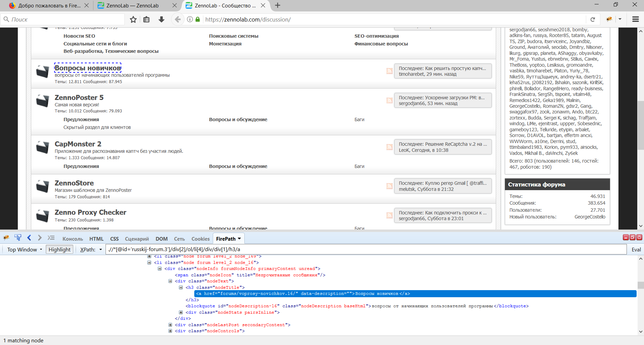Click the Firebug bug icon in the panel toolbar
This screenshot has width=644, height=345.
tap(6, 238)
